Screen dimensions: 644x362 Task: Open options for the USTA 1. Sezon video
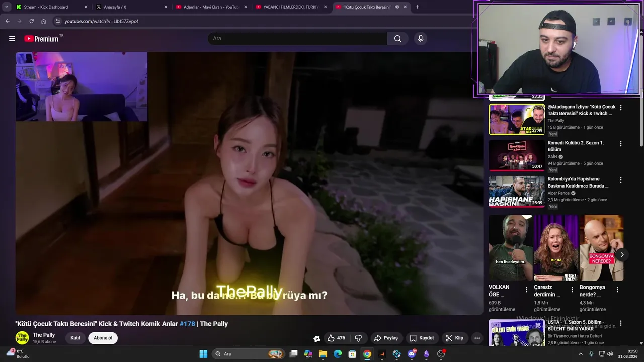point(621,323)
